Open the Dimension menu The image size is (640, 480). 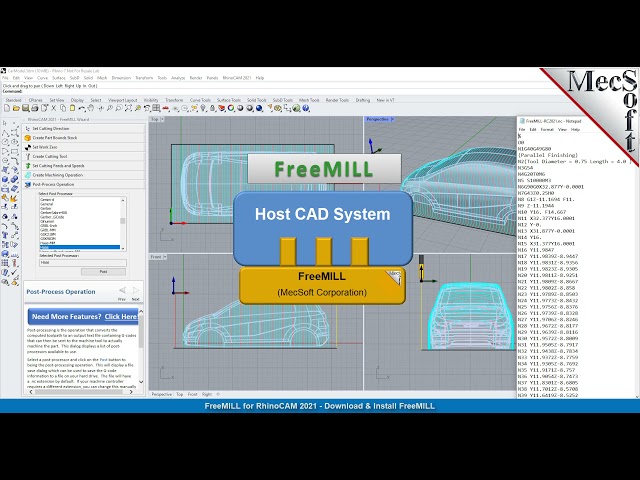(x=121, y=78)
